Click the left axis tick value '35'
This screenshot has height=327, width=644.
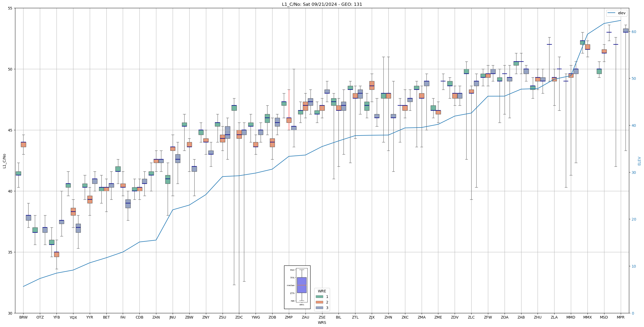pos(11,252)
